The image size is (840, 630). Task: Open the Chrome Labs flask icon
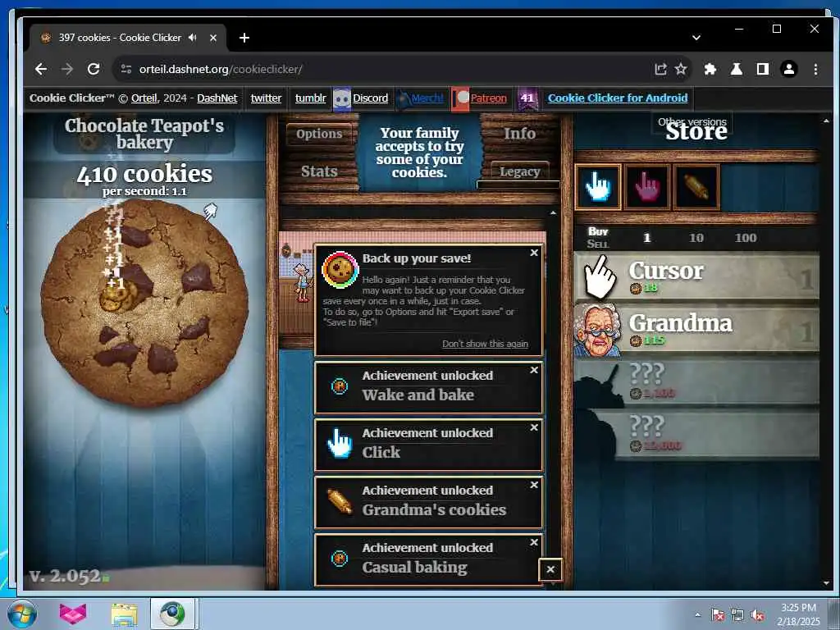pyautogui.click(x=737, y=69)
